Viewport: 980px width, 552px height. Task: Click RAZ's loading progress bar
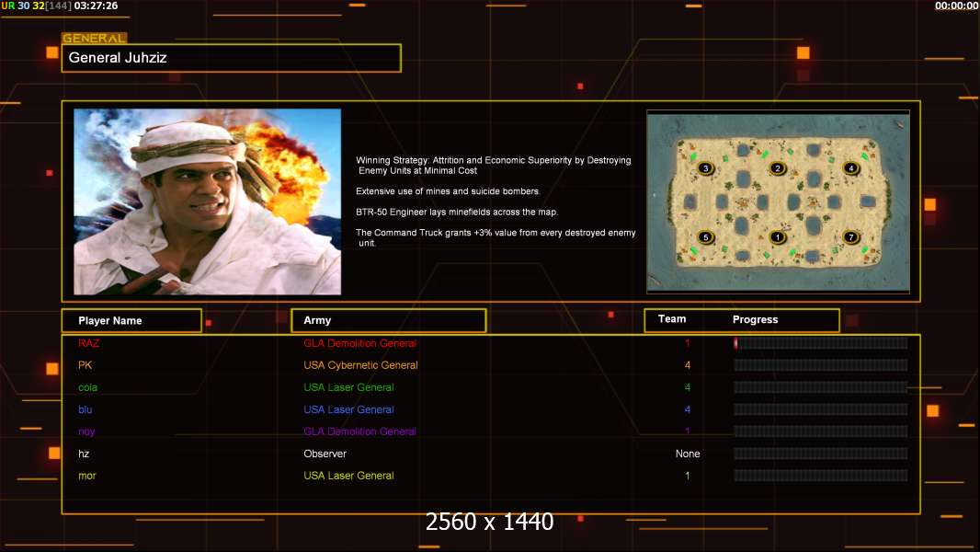pyautogui.click(x=821, y=343)
